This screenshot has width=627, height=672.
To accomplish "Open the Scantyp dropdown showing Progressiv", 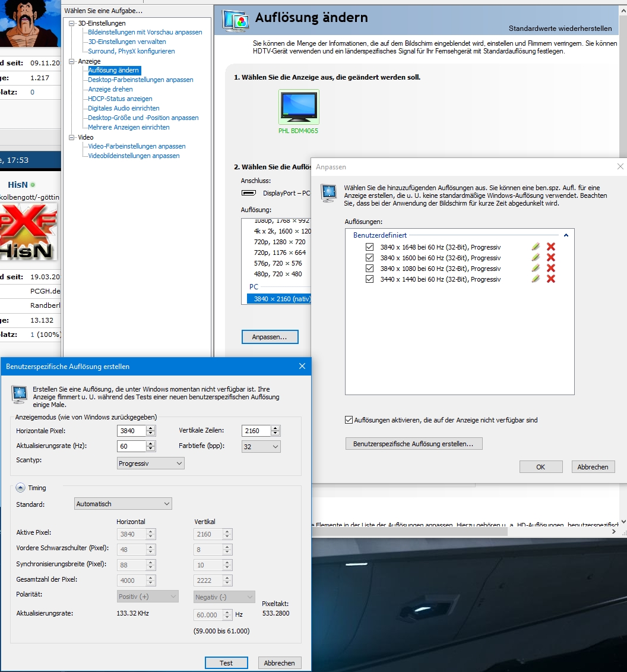I will click(150, 463).
